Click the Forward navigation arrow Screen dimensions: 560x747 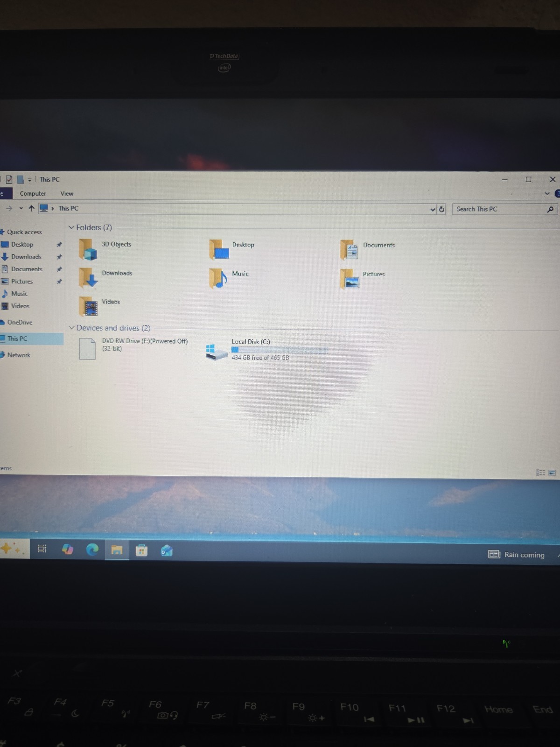(x=9, y=208)
